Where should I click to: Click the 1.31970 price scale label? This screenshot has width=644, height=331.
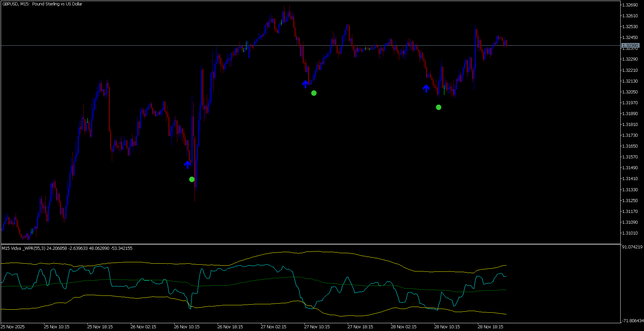click(630, 103)
